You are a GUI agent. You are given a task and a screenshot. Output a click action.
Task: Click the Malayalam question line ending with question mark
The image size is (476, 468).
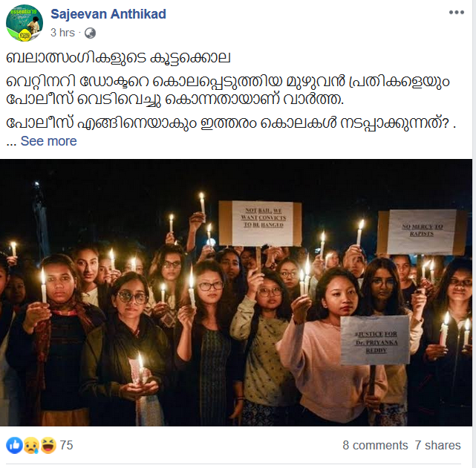click(231, 123)
